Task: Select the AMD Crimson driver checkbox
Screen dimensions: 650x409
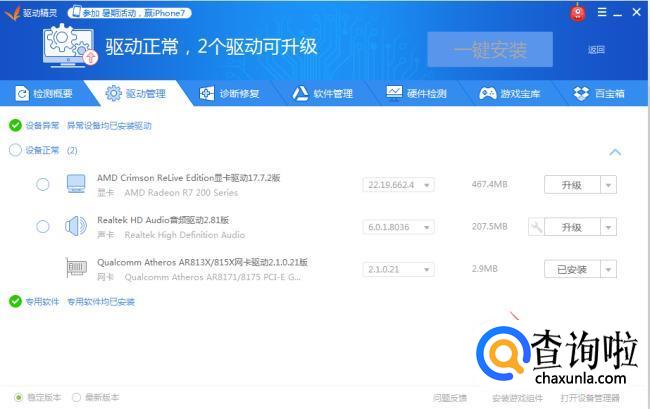Action: pyautogui.click(x=43, y=184)
